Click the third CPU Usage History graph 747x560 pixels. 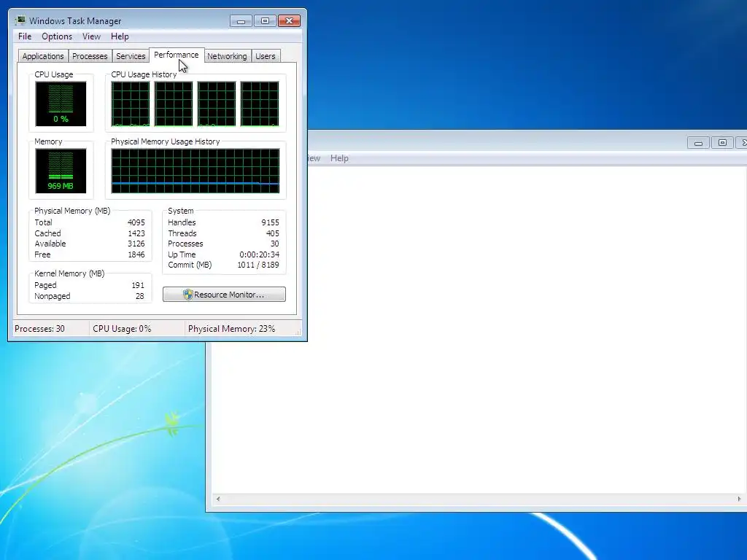tap(216, 104)
